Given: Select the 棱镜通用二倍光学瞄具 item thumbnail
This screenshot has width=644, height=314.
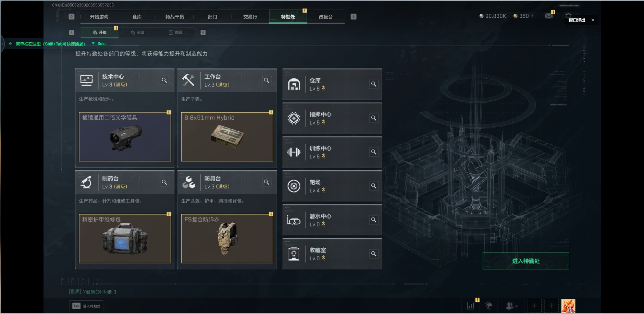Looking at the screenshot, I should (x=125, y=137).
